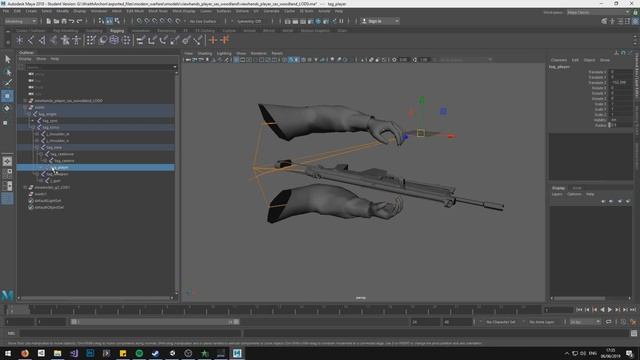Click the time slider track
Screen dimensions: 640x360
273,310
